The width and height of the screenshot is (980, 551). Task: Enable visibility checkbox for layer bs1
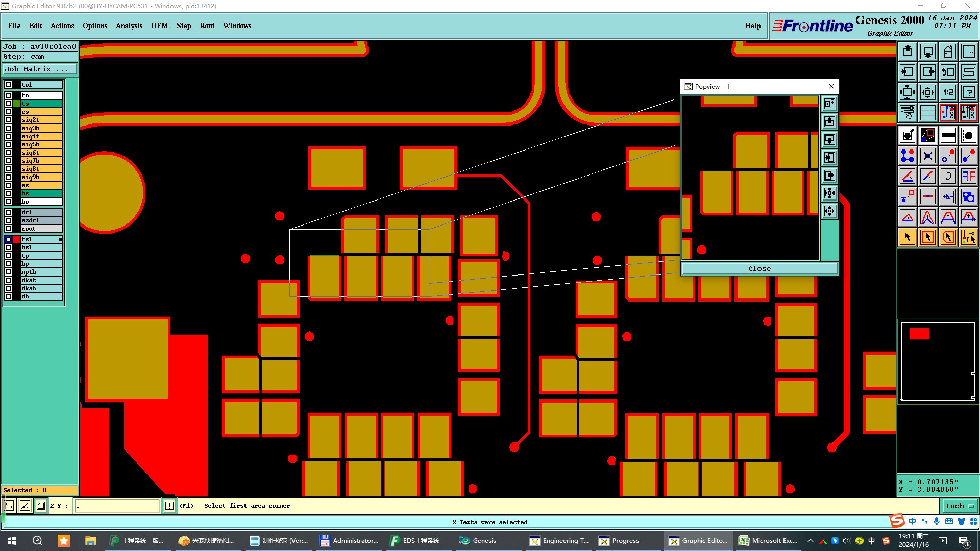(8, 247)
